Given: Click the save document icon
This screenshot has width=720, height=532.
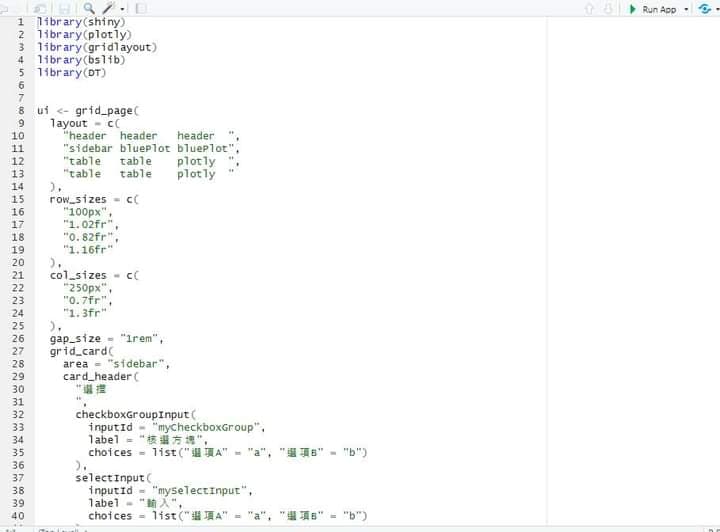Looking at the screenshot, I should click(x=64, y=8).
